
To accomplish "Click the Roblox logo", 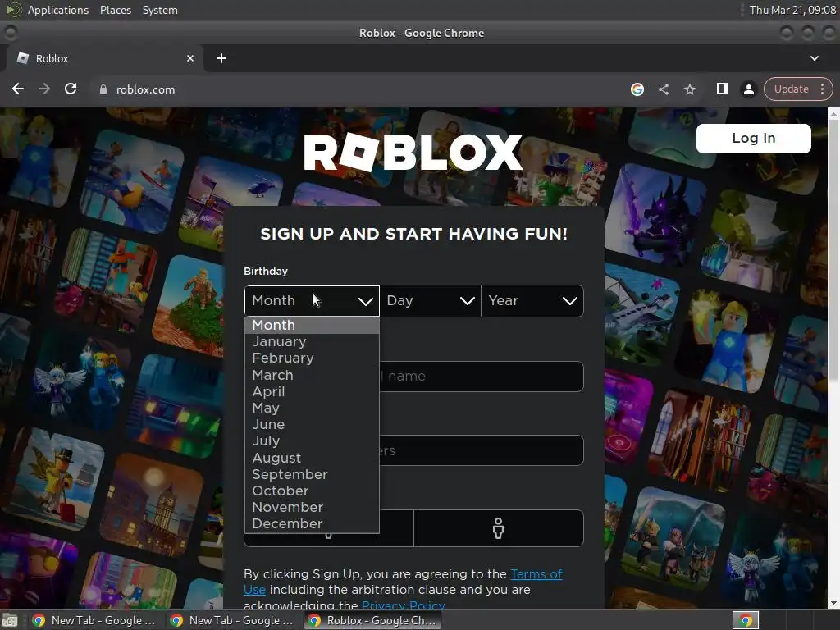I will [413, 153].
